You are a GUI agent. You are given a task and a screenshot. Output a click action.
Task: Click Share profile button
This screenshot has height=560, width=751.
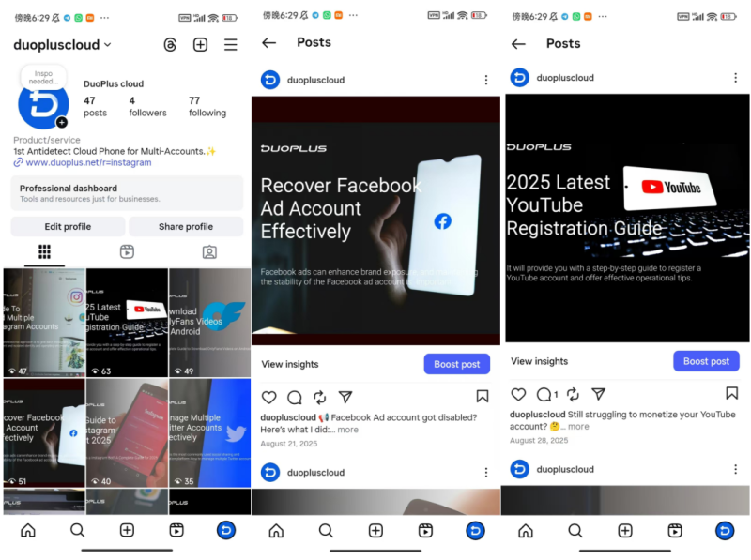click(186, 227)
